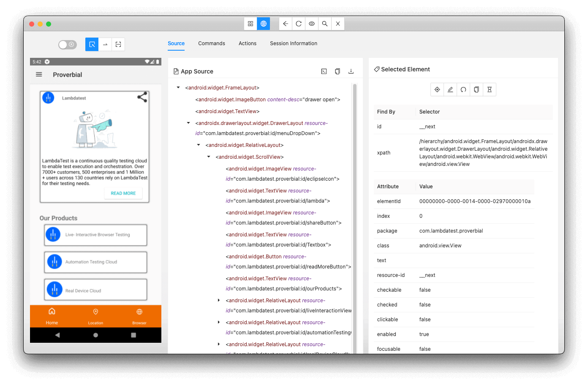Open the search for element tool

pos(324,24)
